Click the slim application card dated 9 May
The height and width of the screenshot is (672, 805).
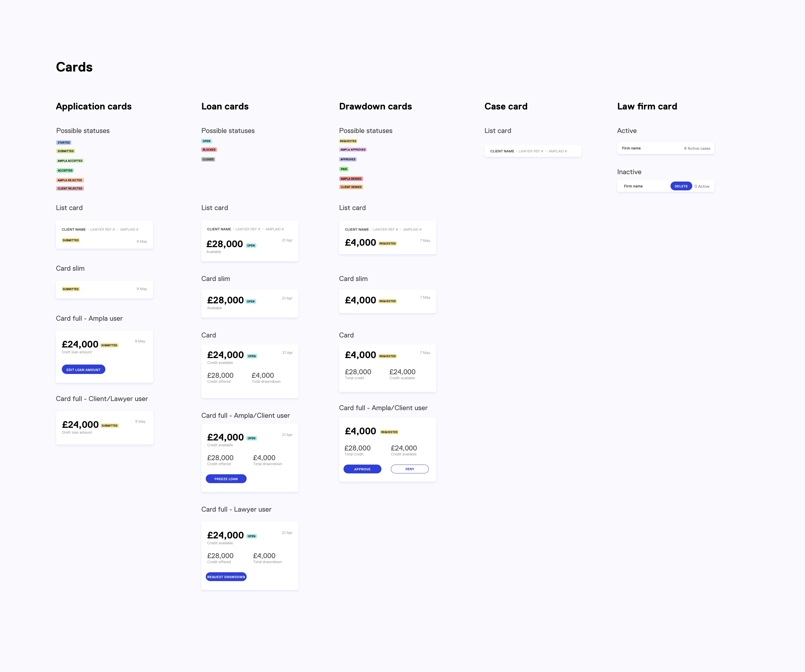(x=104, y=289)
